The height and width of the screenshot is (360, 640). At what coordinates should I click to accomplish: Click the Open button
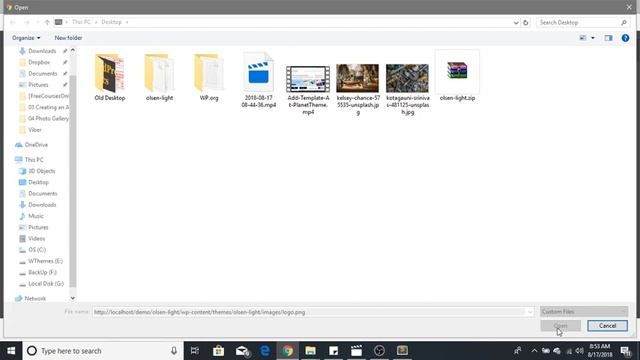click(x=561, y=326)
